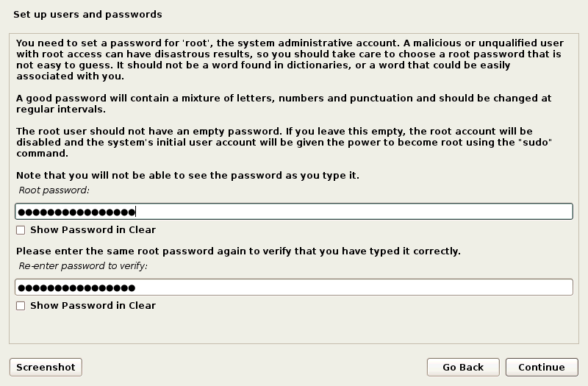The width and height of the screenshot is (588, 386).
Task: Click the note about not seeing the password
Action: pos(187,176)
